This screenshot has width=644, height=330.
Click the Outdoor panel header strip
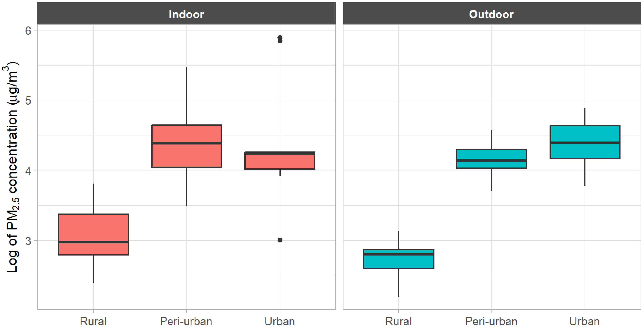click(x=491, y=14)
